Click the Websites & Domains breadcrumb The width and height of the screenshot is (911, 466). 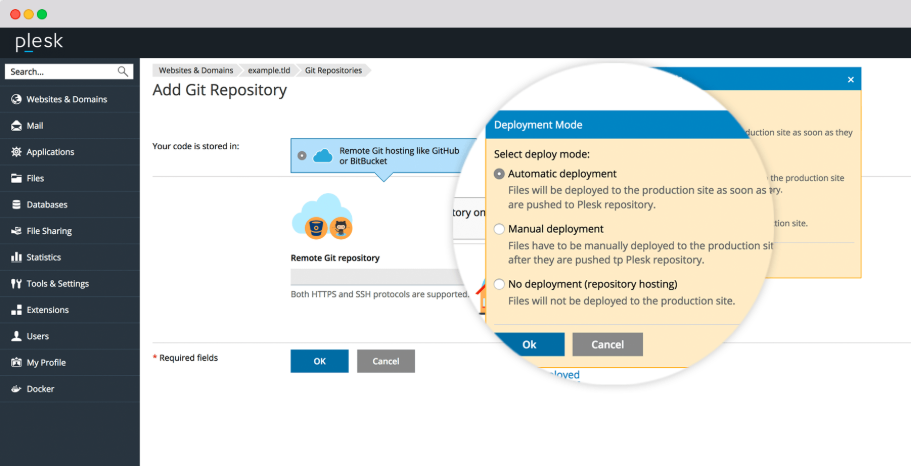pyautogui.click(x=196, y=70)
